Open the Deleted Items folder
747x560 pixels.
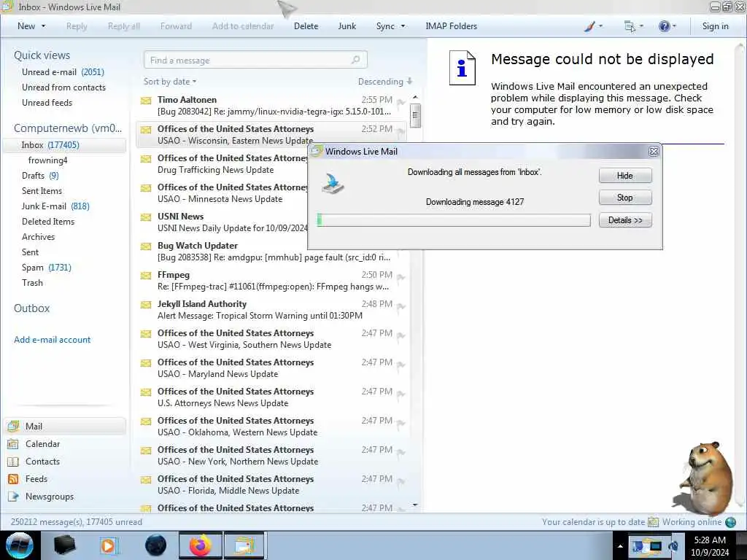point(48,222)
